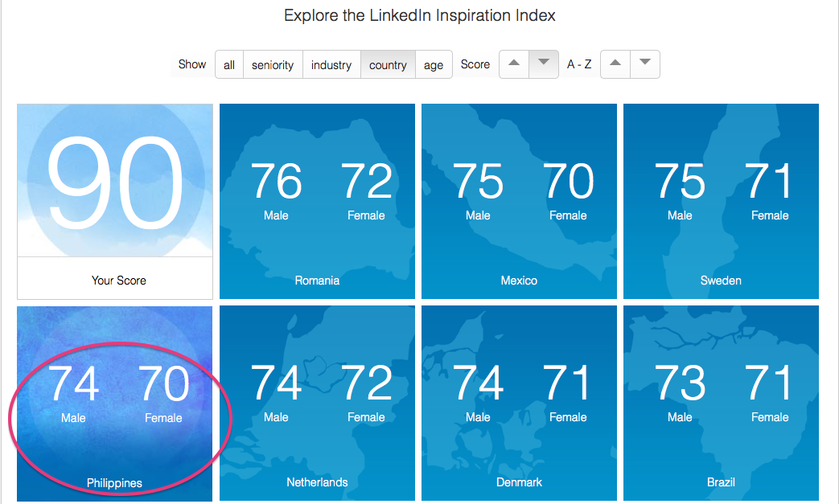Click Sweden's female score 71
This screenshot has height=504, width=839.
point(769,181)
